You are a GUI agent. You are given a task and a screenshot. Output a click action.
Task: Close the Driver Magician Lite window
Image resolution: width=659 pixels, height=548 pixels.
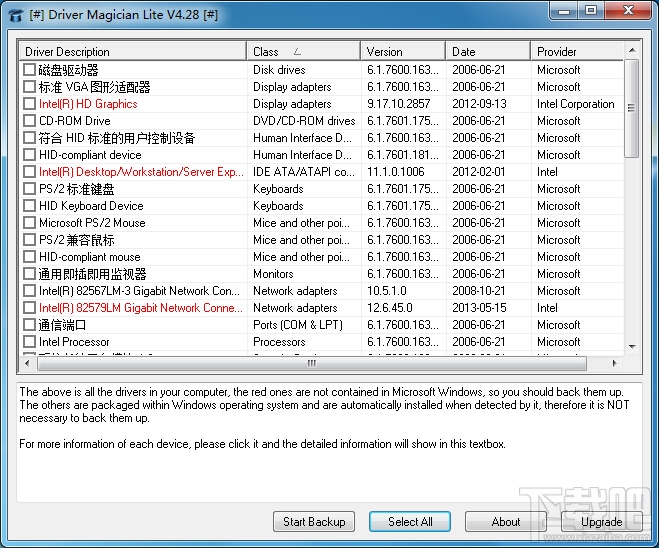coord(628,11)
